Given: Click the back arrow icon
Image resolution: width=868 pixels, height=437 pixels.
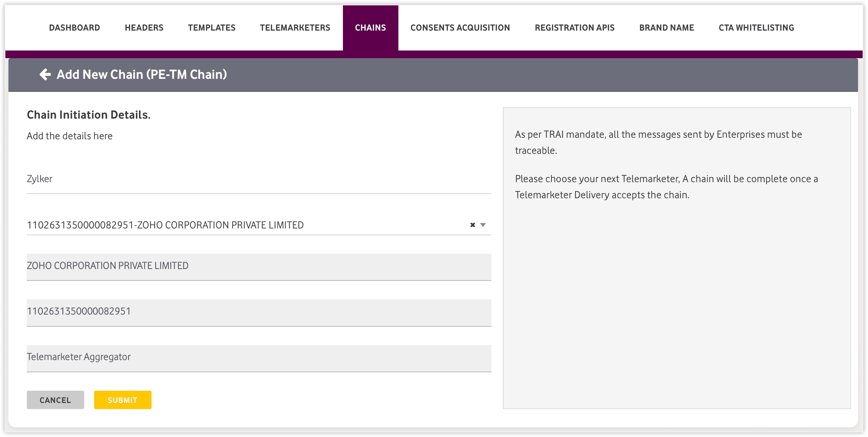Looking at the screenshot, I should pyautogui.click(x=45, y=74).
